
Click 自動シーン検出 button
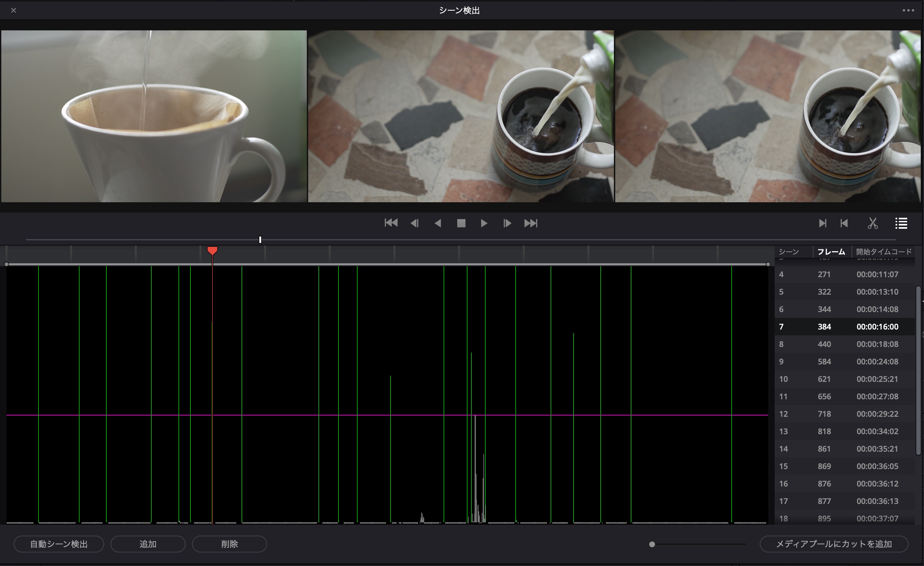(59, 544)
